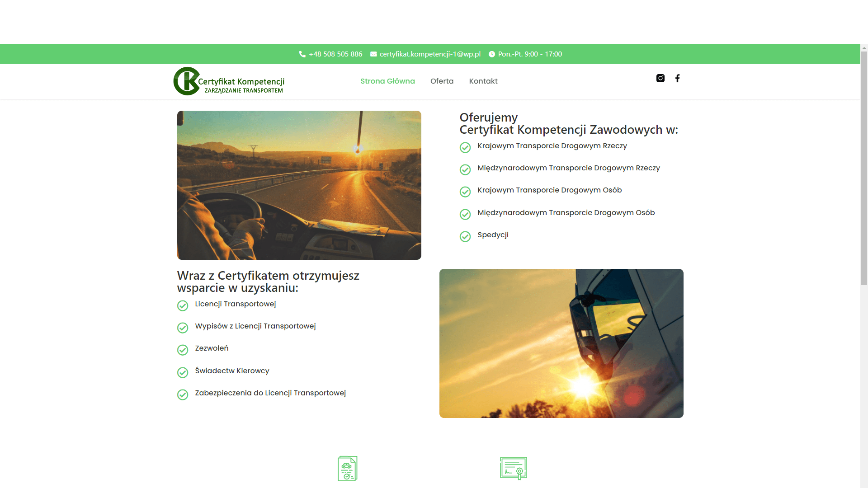Click checkmark beside Licencji Transportowej
The width and height of the screenshot is (868, 488).
pyautogui.click(x=183, y=306)
